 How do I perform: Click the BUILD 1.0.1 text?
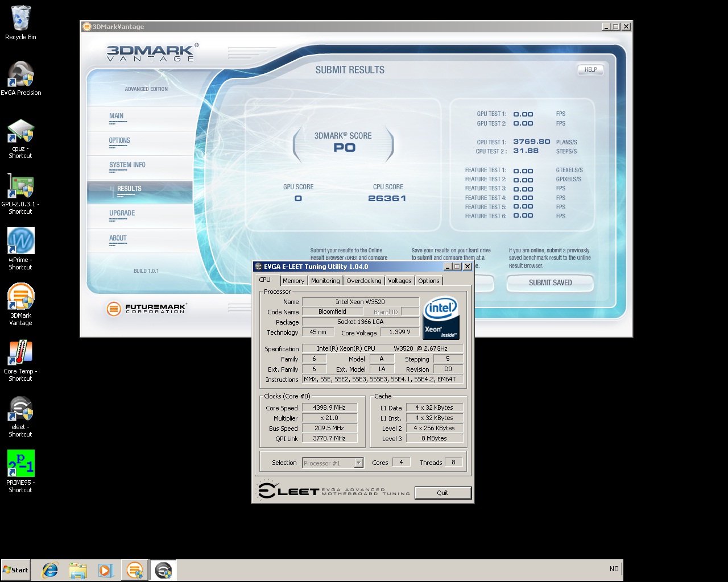(146, 271)
